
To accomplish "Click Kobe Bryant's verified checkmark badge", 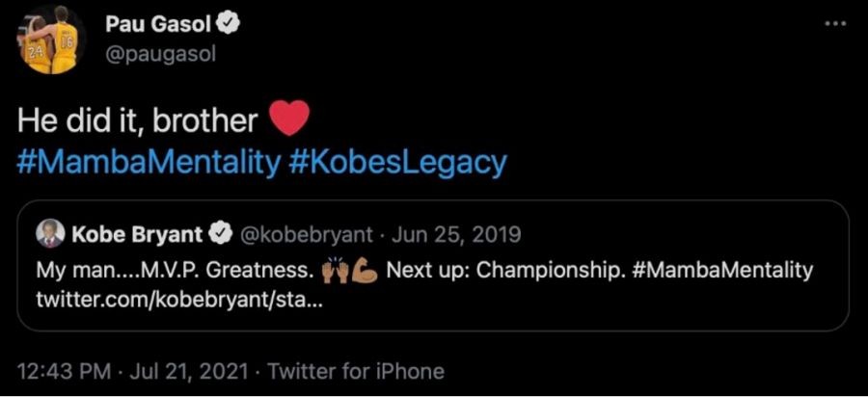I will (221, 234).
